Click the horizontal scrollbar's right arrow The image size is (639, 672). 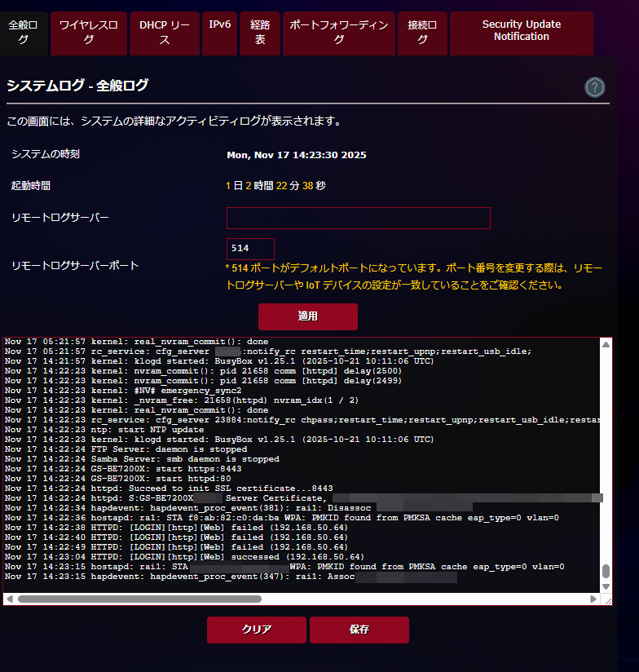593,599
